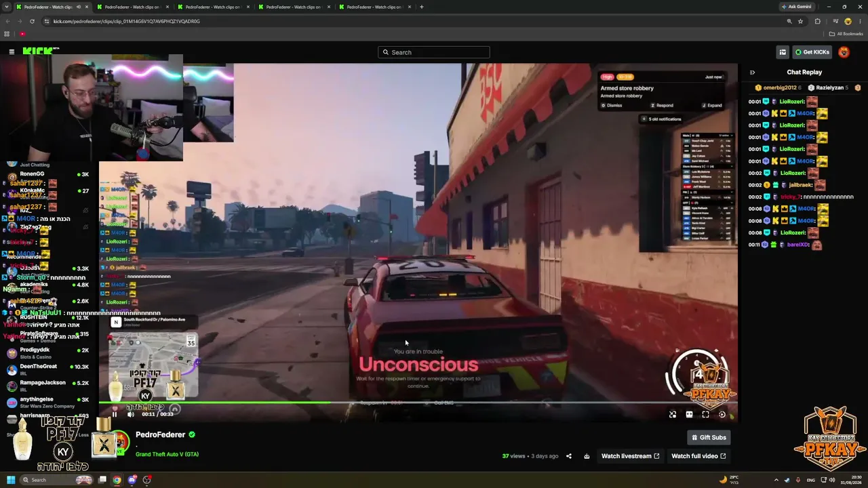This screenshot has width=868, height=488.
Task: Download the clip
Action: pos(587,456)
